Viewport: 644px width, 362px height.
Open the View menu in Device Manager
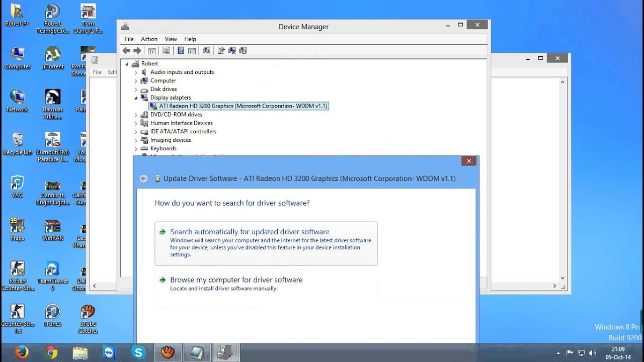pyautogui.click(x=171, y=39)
